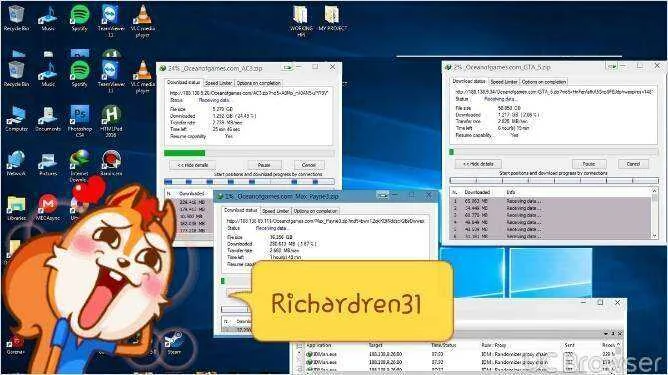This screenshot has height=375, width=668.
Task: Select Download status tab in GTA_5.zip window
Action: click(x=469, y=81)
